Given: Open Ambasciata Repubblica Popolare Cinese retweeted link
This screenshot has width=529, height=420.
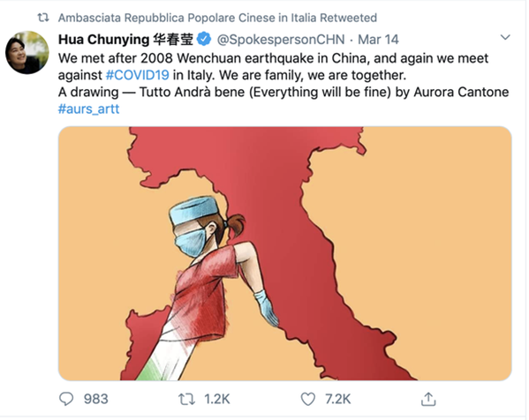Looking at the screenshot, I should pyautogui.click(x=217, y=18).
